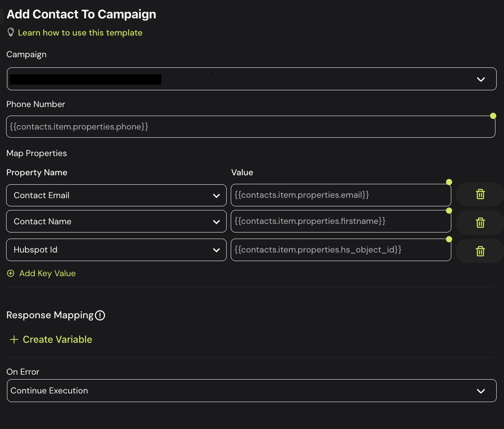Screen dimensions: 504x429
Task: Click the lightbulb icon beside Learn link
Action: click(x=11, y=33)
